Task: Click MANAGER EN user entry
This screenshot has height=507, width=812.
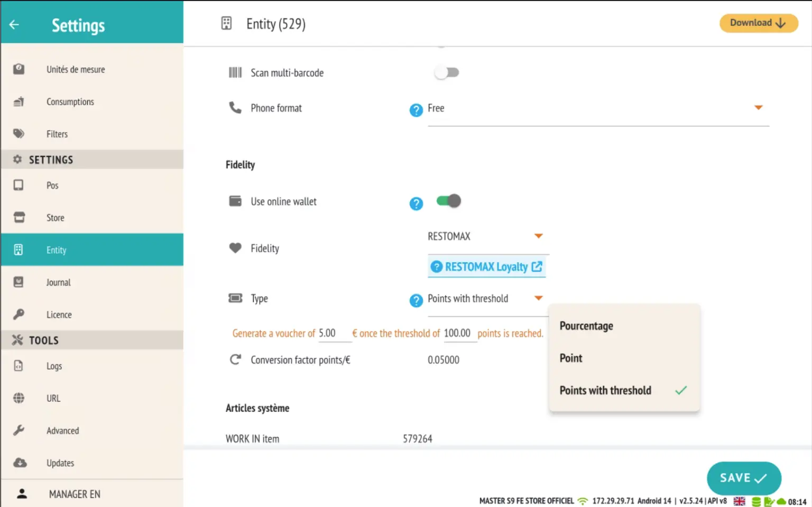Action: pos(92,494)
